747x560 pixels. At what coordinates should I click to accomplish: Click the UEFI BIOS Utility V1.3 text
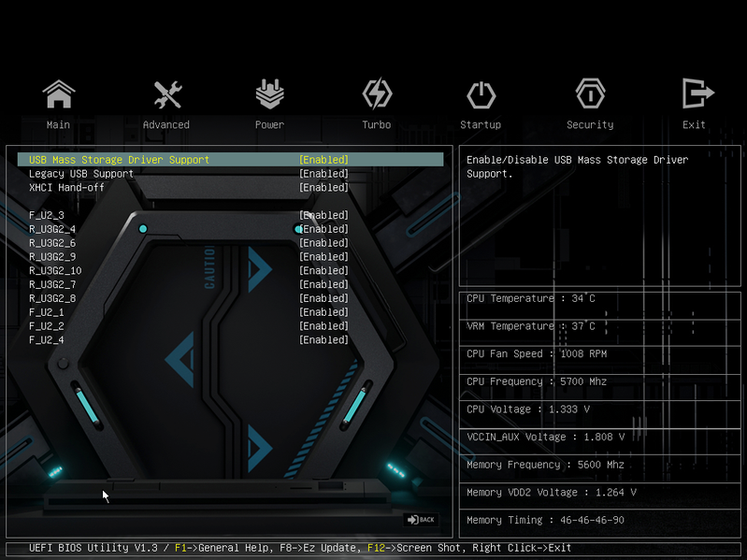point(93,548)
